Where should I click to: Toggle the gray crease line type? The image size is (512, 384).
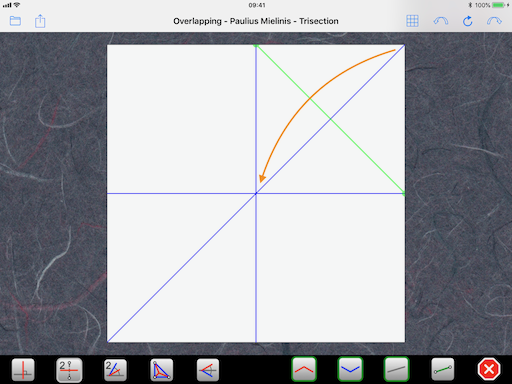396,369
